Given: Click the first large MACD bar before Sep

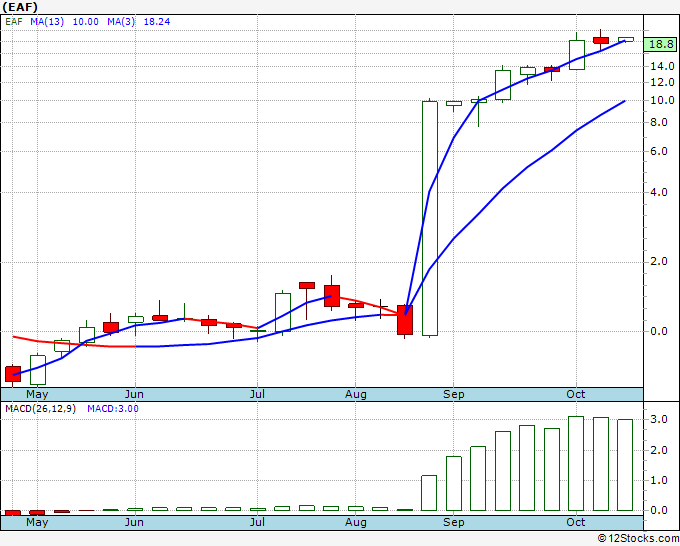Looking at the screenshot, I should click(x=429, y=493).
